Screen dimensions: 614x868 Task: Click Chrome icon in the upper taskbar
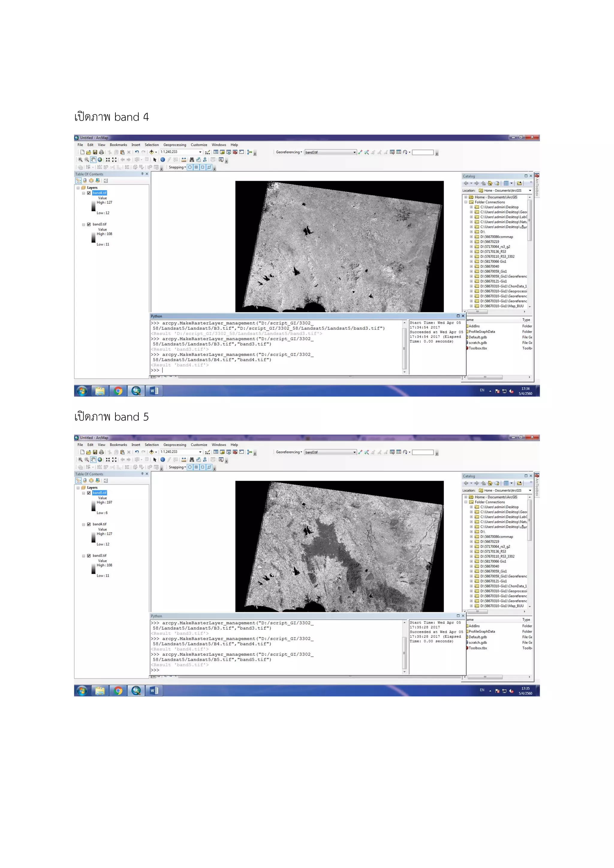[x=118, y=391]
